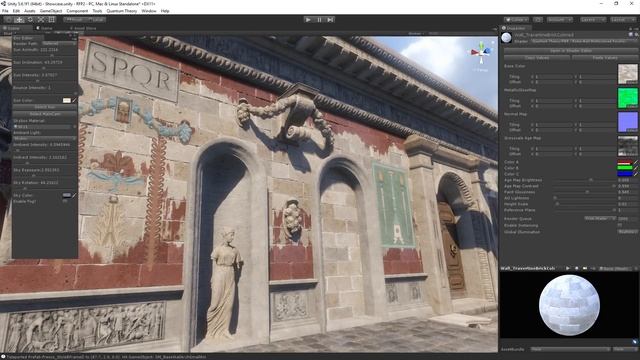Adjust the Age Map Brightness slider
Viewport: 640px width, 360px height.
tap(584, 180)
